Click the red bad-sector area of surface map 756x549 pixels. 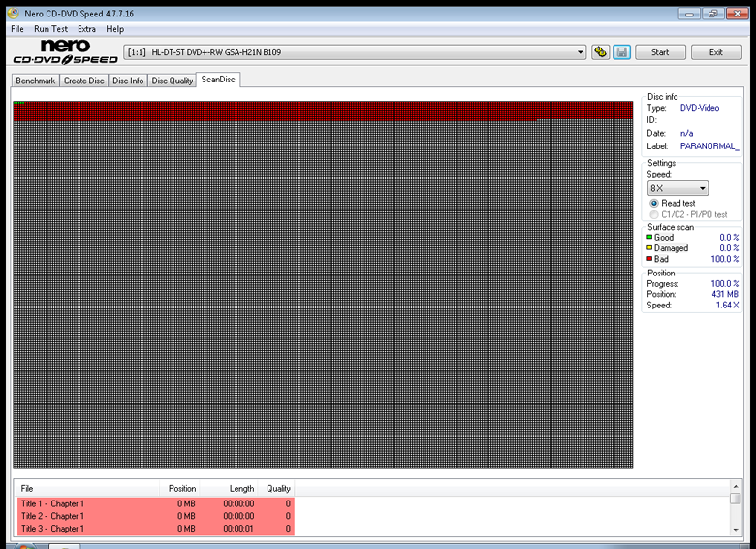(x=323, y=111)
